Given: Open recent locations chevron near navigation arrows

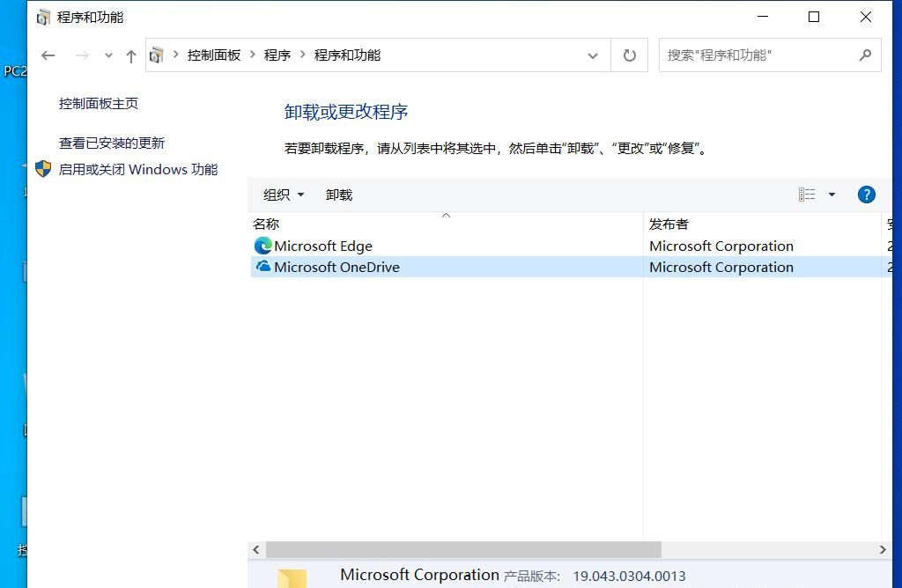Looking at the screenshot, I should tap(108, 55).
